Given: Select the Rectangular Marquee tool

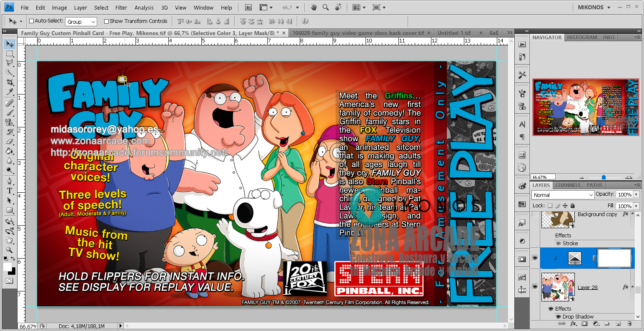Looking at the screenshot, I should pos(10,54).
